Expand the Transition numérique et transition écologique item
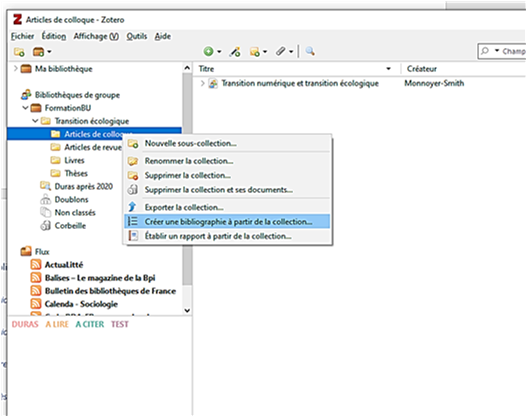 point(202,83)
